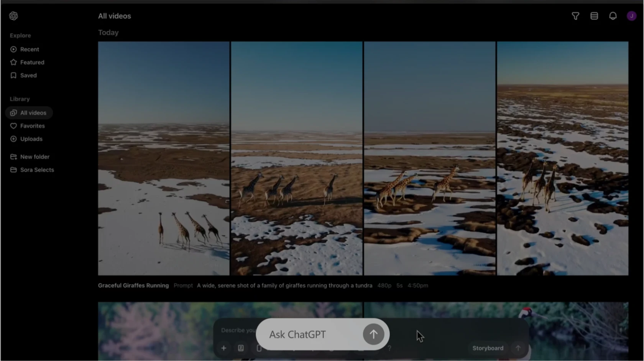Viewport: 644px width, 361px height.
Task: Create a New folder
Action: point(34,157)
